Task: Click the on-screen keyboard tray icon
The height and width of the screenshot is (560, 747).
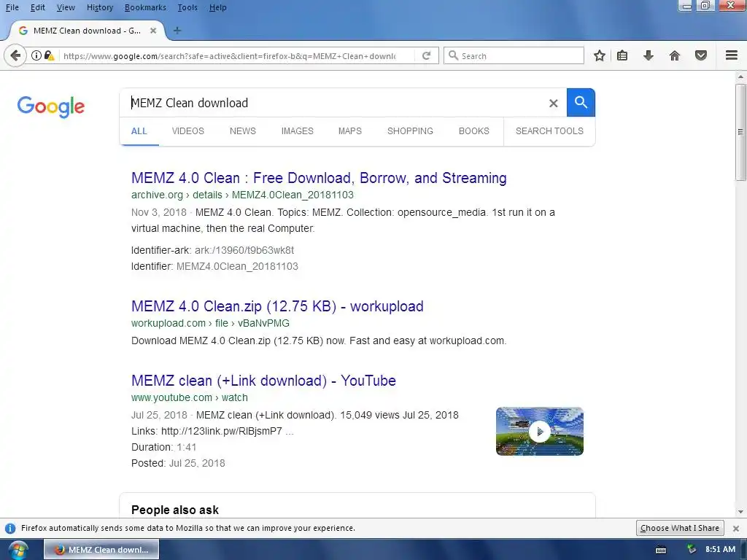Action: click(x=661, y=550)
